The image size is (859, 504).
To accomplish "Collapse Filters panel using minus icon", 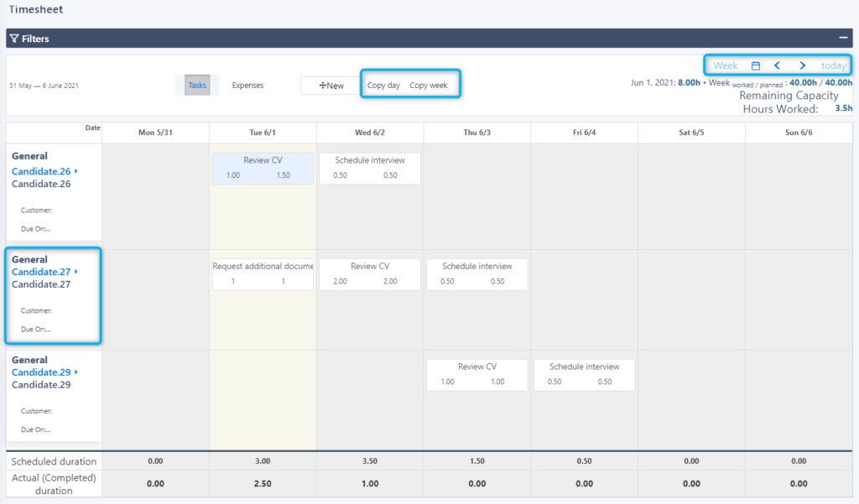I will click(844, 38).
